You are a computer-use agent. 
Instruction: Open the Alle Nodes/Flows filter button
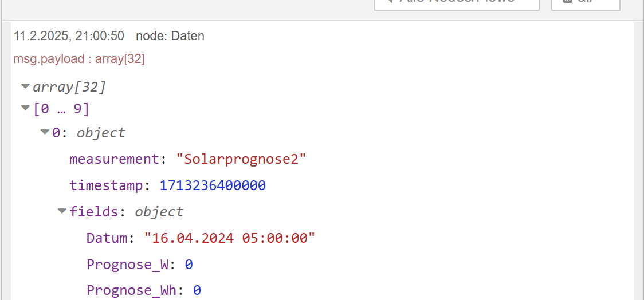click(457, 3)
